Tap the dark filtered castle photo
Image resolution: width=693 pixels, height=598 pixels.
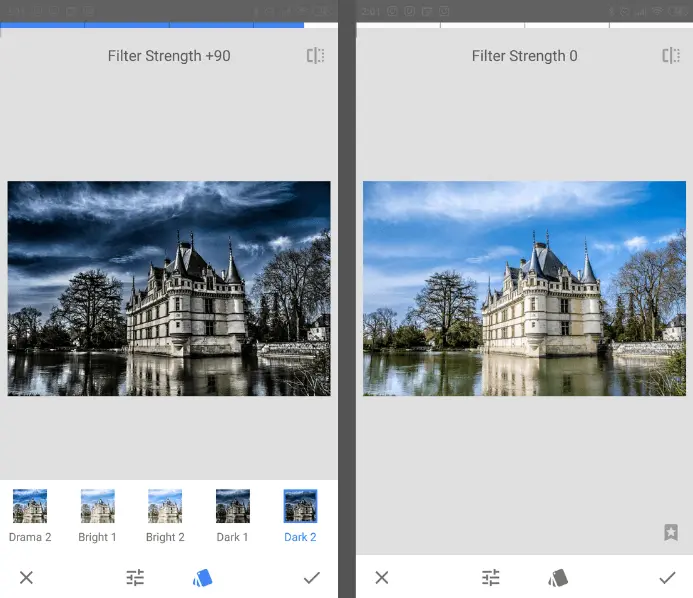click(x=169, y=288)
